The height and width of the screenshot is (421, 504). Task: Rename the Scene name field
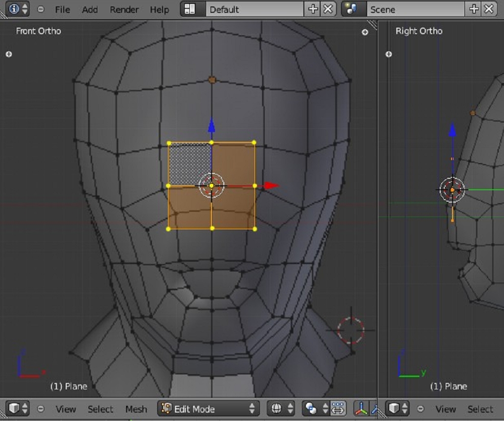coord(415,9)
